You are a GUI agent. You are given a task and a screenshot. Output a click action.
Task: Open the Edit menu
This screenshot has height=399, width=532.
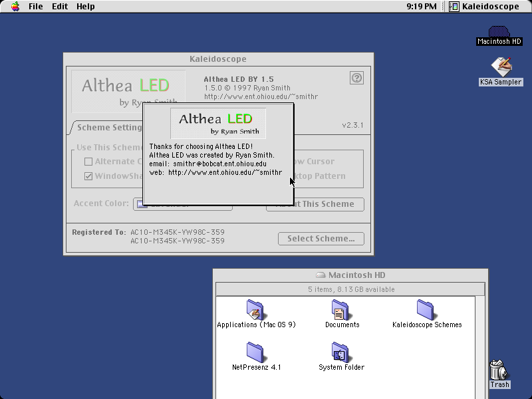tap(60, 7)
